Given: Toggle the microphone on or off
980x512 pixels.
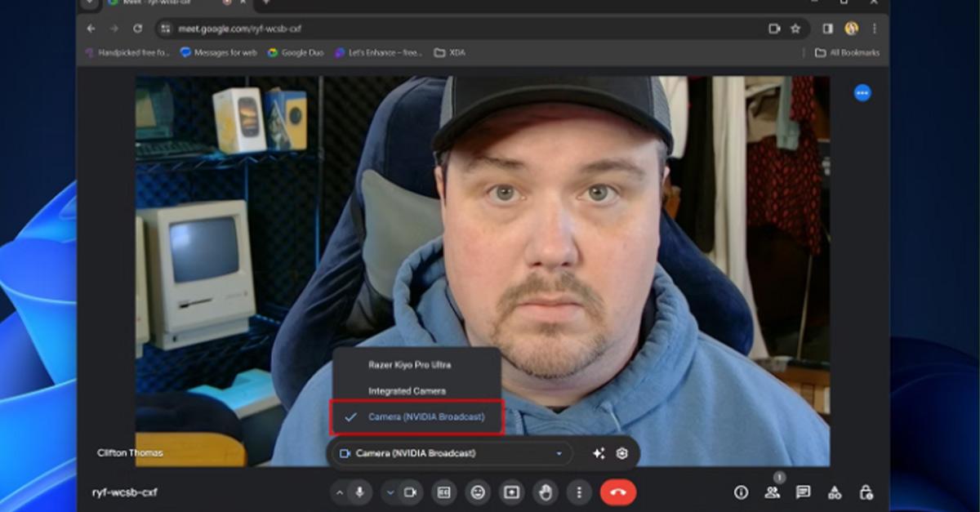Looking at the screenshot, I should 359,492.
